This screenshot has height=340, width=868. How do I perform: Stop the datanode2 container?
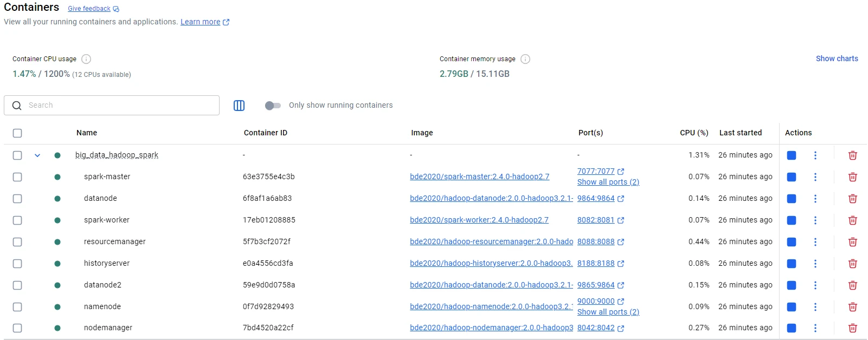pyautogui.click(x=792, y=285)
